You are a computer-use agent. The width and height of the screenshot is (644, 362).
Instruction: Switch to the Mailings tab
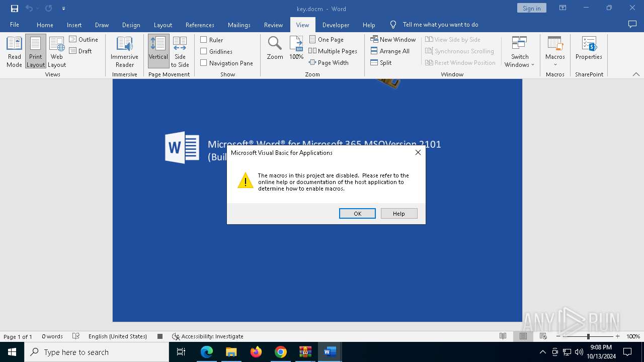pyautogui.click(x=239, y=25)
